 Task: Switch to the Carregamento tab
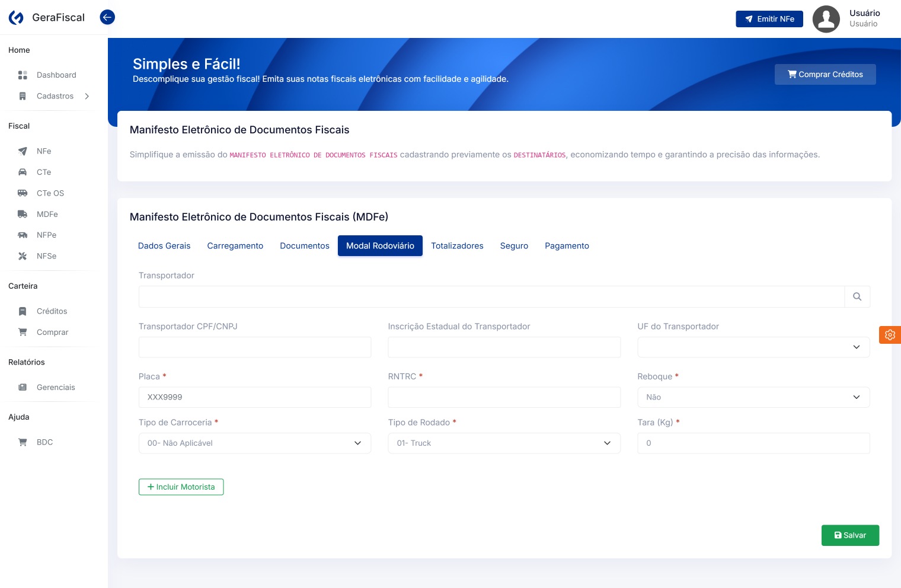click(235, 246)
